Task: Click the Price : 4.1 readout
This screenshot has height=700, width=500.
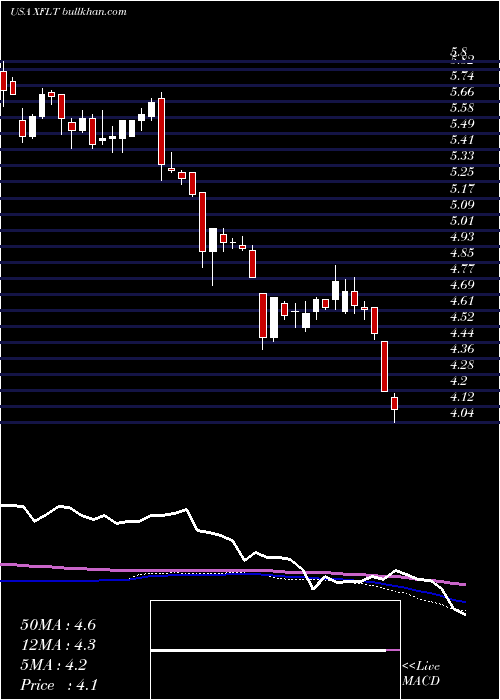Action: pos(58,685)
